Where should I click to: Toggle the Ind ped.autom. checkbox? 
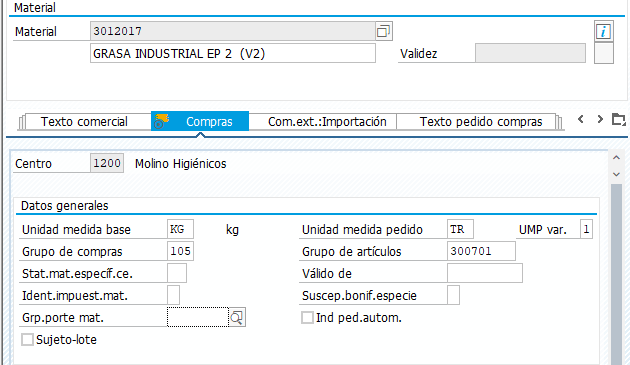click(x=307, y=318)
